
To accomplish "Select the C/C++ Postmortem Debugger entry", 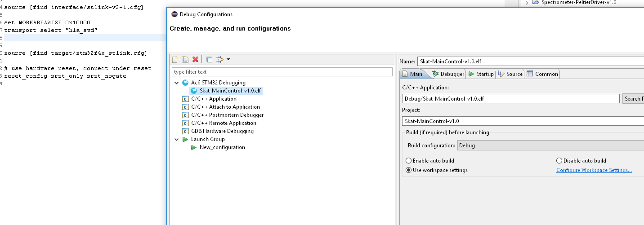I will pos(227,115).
